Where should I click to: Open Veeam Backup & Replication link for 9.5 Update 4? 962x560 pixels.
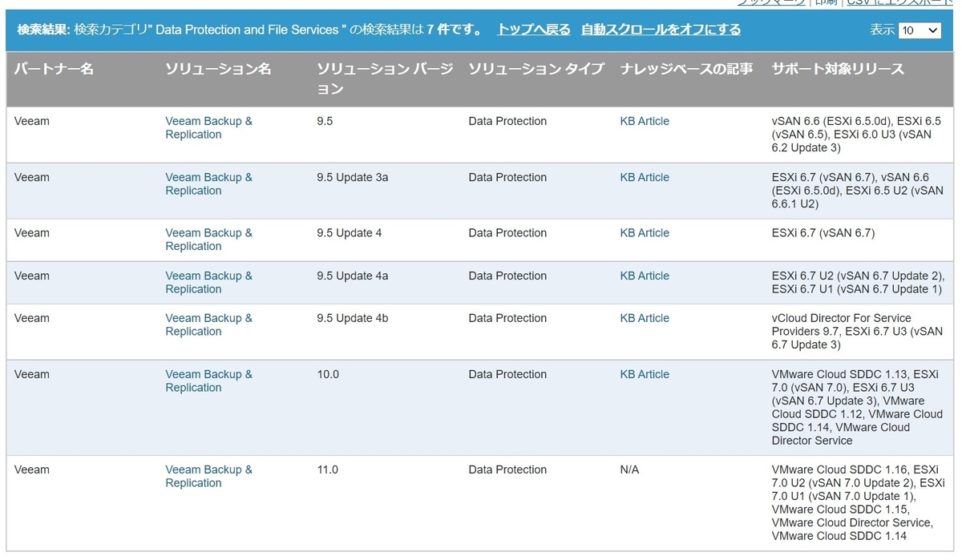tap(208, 240)
